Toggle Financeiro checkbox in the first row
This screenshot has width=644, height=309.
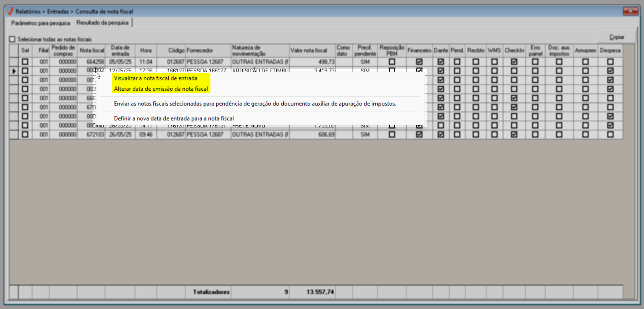[419, 62]
